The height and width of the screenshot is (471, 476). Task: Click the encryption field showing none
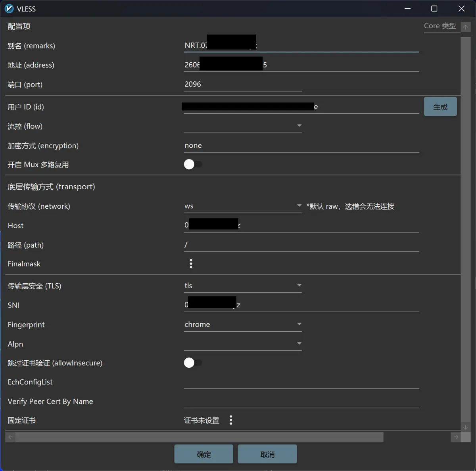pyautogui.click(x=301, y=146)
